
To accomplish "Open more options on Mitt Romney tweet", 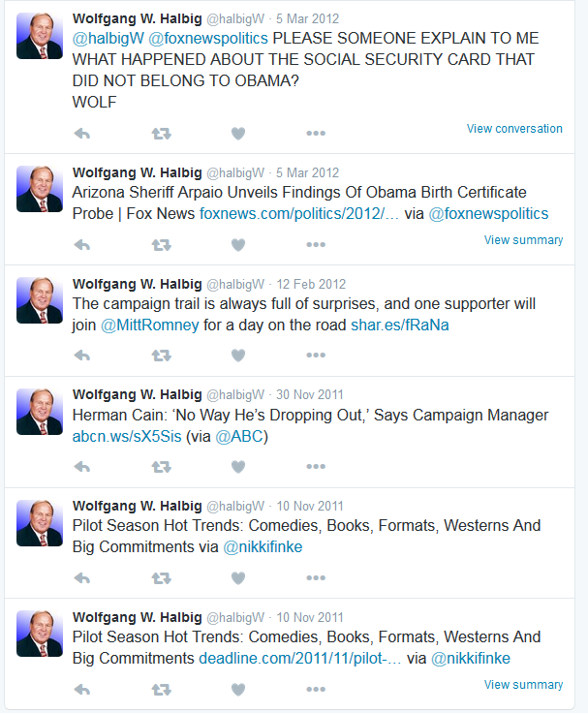I will click(316, 356).
